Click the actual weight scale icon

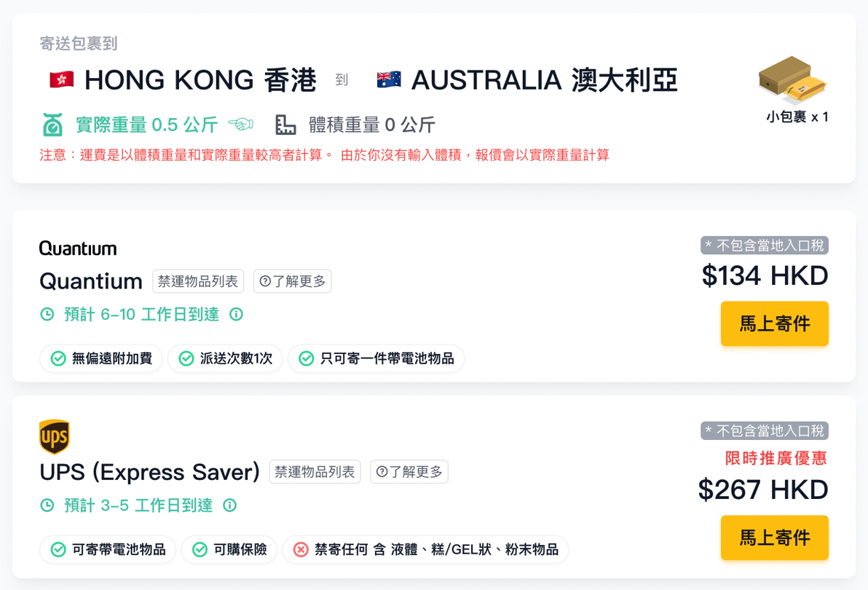52,125
